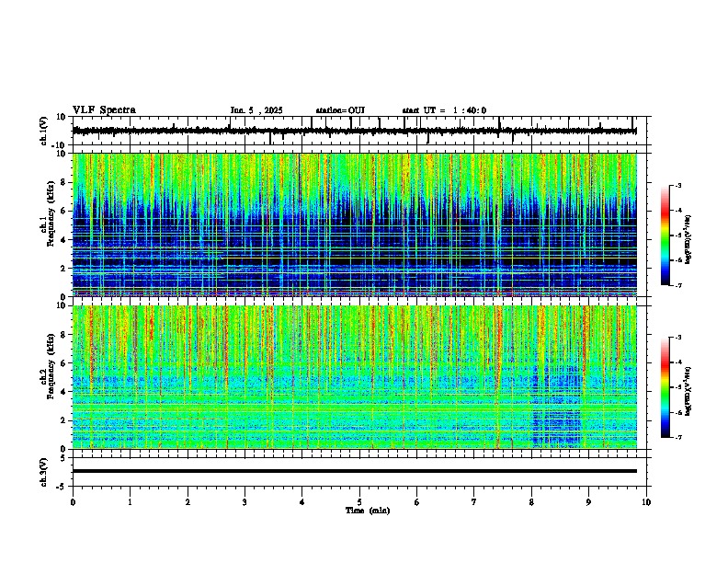
Task: Click the "8" kHz tick on ch.1 spectrogram axis
Action: pos(63,182)
